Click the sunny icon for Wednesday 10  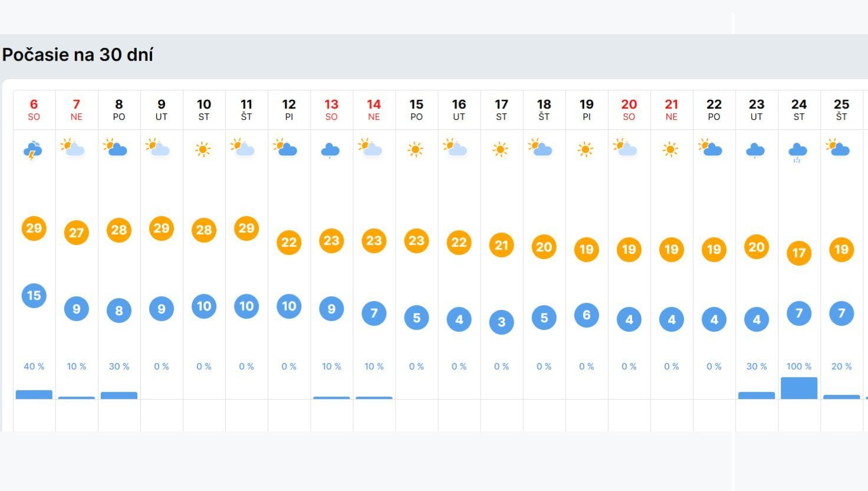point(203,150)
